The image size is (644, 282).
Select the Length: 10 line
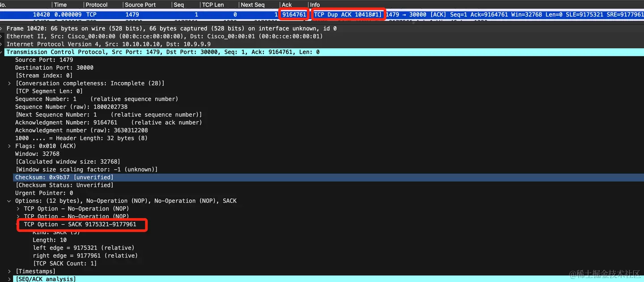(50, 240)
